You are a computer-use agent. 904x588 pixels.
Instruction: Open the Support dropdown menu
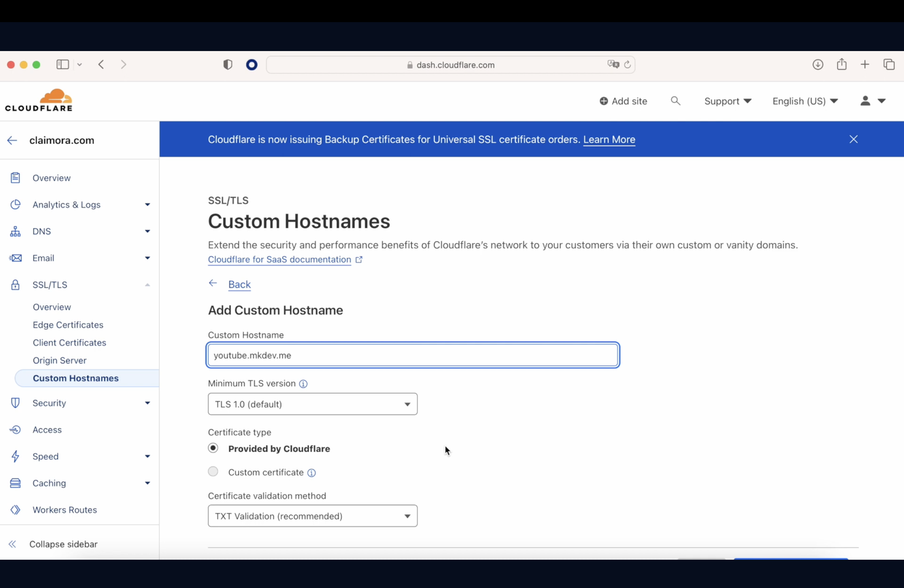[x=728, y=101]
